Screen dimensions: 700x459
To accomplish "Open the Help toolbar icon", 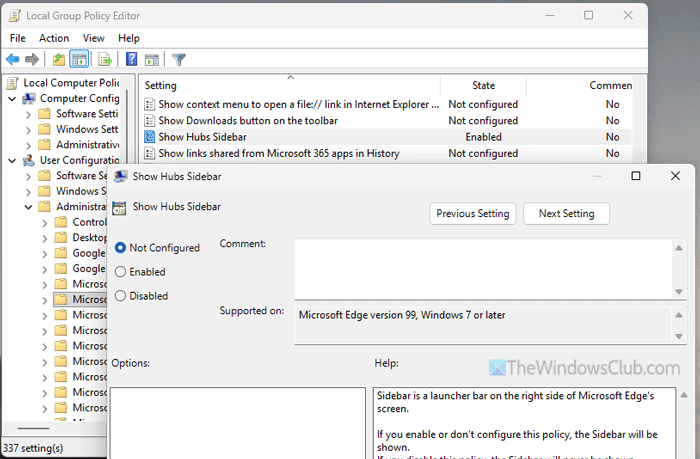I will coord(131,59).
